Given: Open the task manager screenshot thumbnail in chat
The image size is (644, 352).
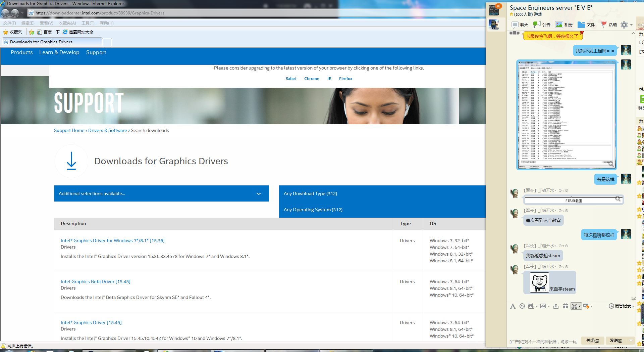Looking at the screenshot, I should 567,115.
